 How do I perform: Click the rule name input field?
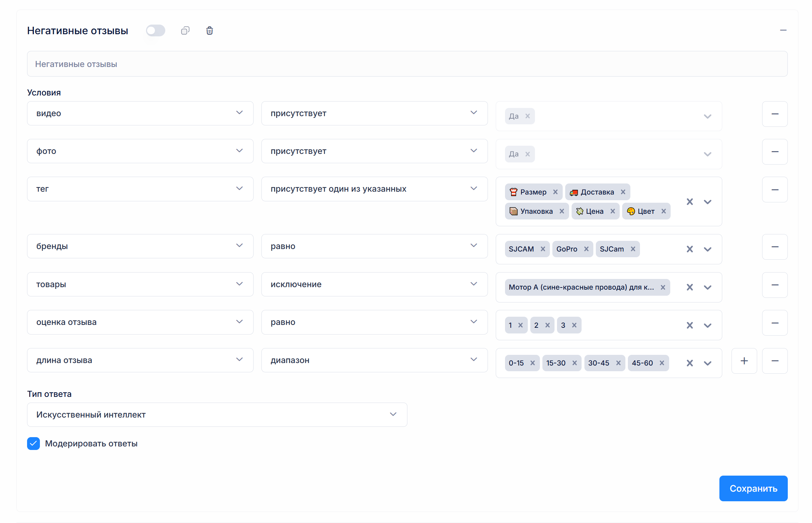coord(407,64)
